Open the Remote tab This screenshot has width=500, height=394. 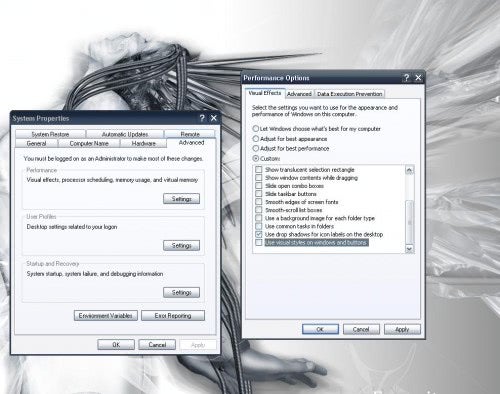click(x=190, y=134)
